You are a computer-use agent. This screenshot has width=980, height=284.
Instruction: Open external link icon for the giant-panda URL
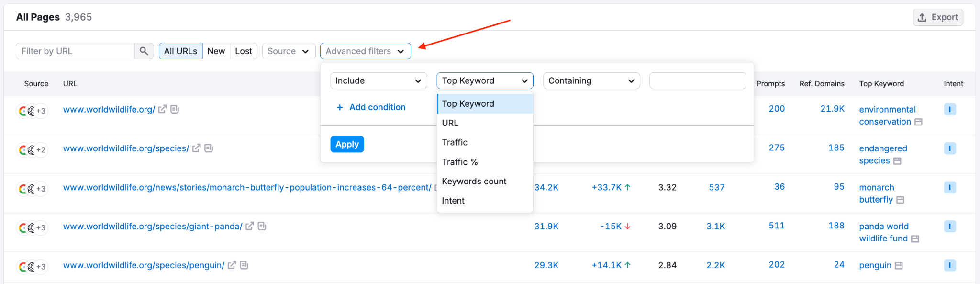(x=250, y=226)
